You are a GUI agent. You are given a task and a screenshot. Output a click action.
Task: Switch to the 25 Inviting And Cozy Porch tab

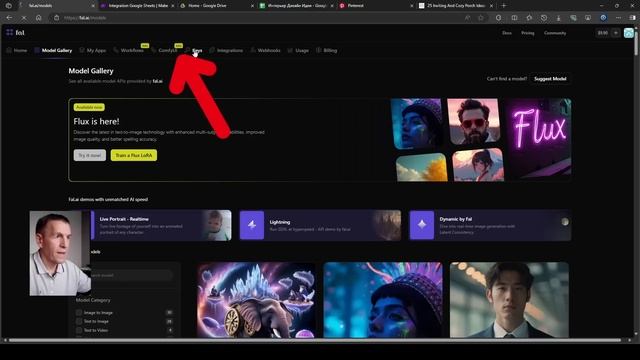455,6
